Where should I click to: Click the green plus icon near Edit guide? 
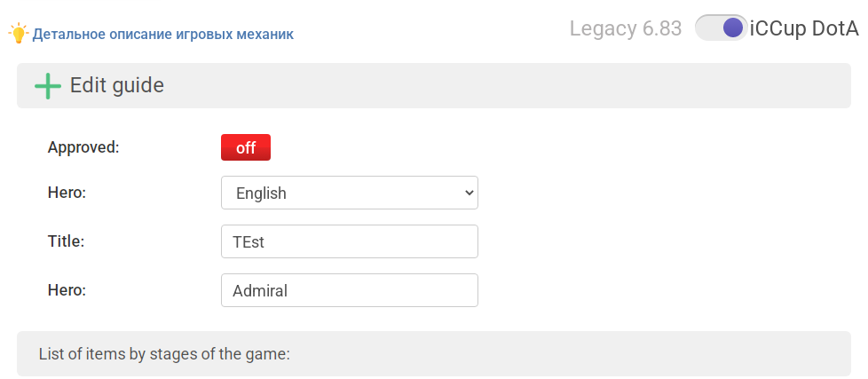click(48, 86)
